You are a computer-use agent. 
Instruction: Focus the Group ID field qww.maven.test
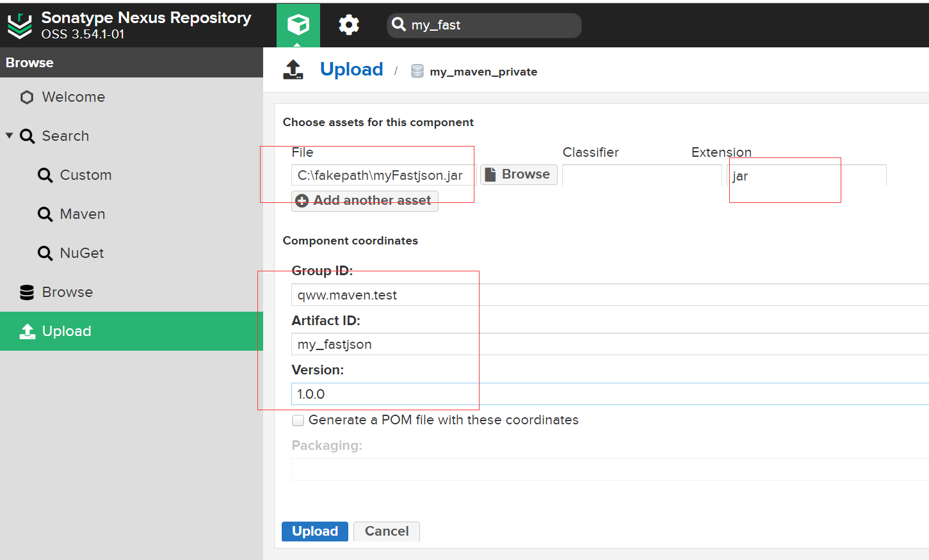pos(610,295)
